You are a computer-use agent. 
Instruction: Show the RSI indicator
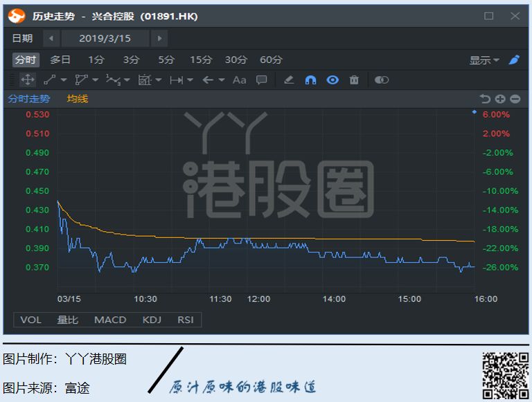tap(186, 320)
